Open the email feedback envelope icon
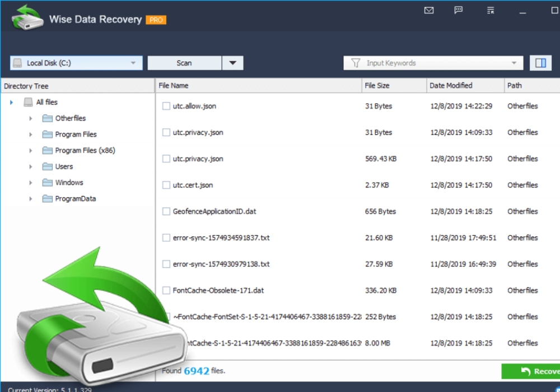The height and width of the screenshot is (392, 560). (429, 10)
